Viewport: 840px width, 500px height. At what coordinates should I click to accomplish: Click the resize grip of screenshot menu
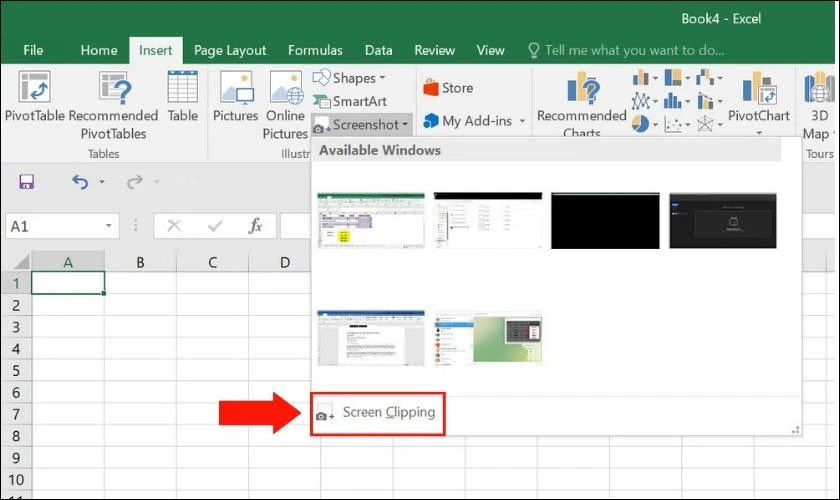(796, 429)
